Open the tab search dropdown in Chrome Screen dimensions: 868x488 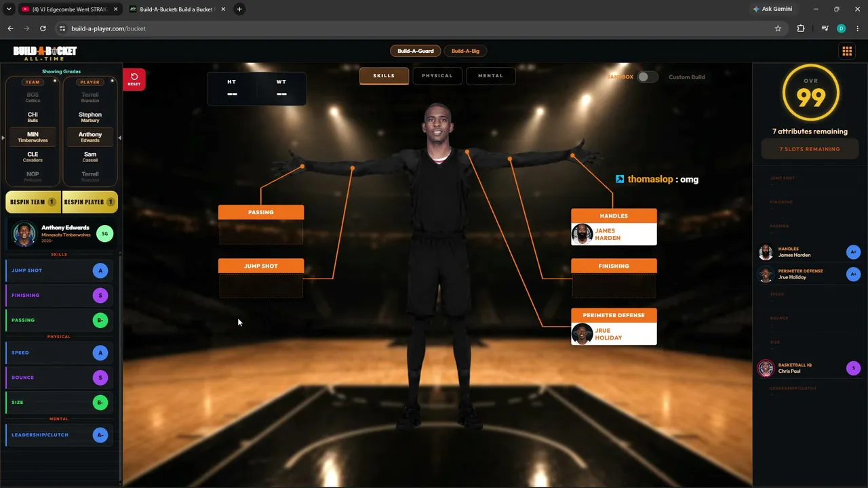(x=9, y=9)
